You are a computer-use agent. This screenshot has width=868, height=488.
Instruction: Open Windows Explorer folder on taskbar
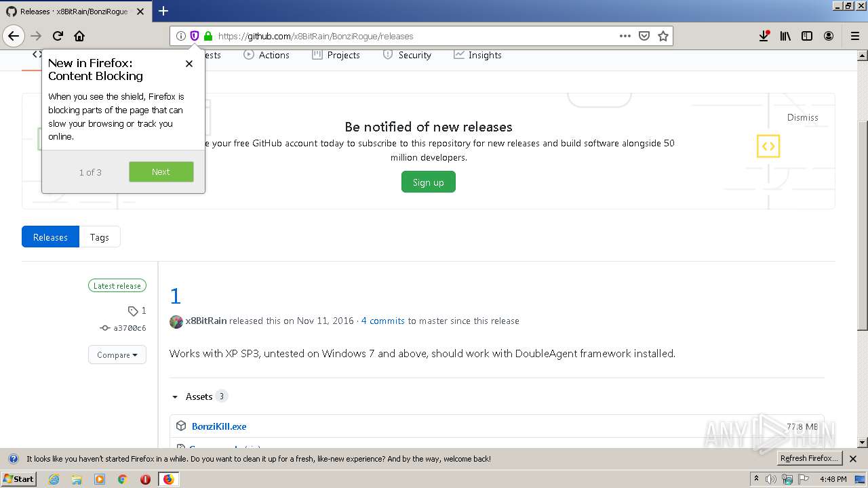tap(77, 479)
